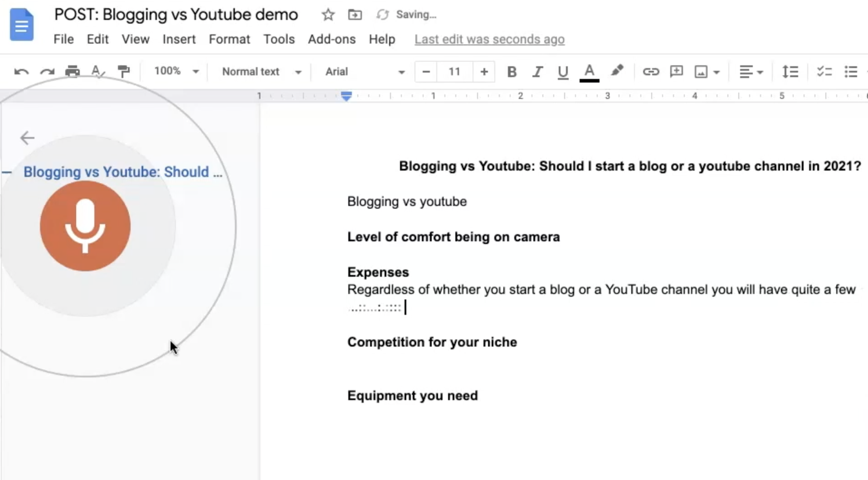Image resolution: width=868 pixels, height=480 pixels.
Task: Open the View menu
Action: tap(135, 39)
